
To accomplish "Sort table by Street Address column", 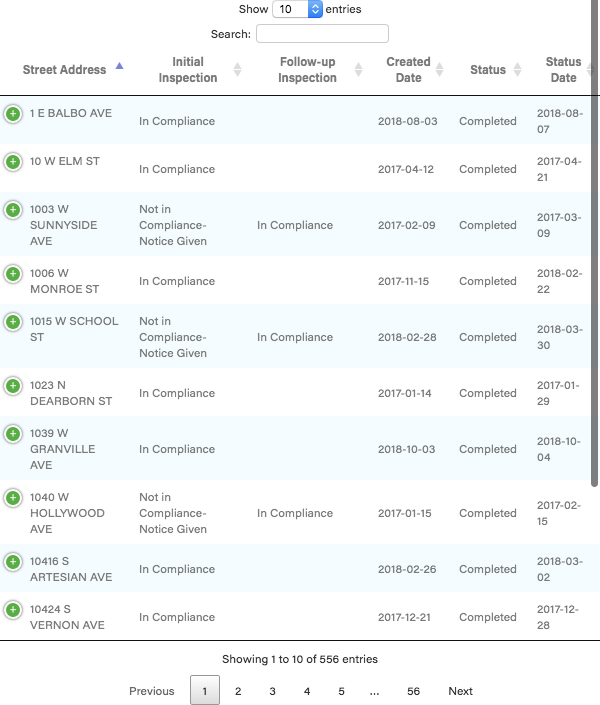I will click(x=65, y=70).
